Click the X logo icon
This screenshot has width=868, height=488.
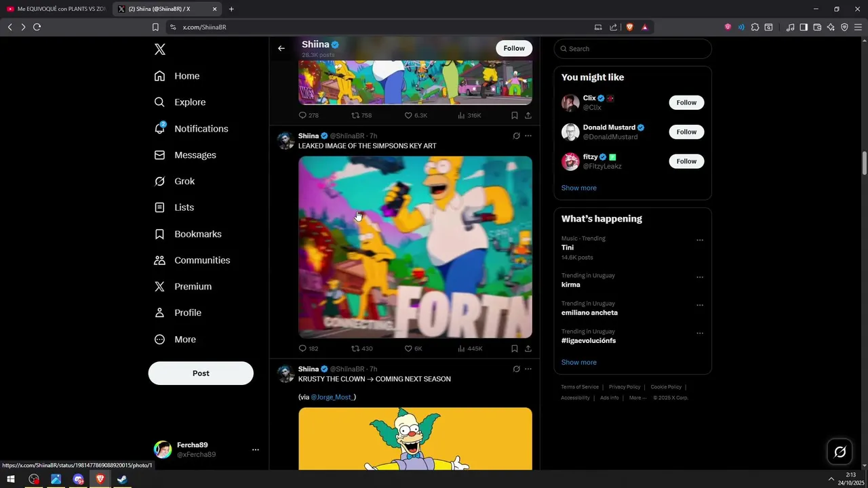pyautogui.click(x=159, y=49)
